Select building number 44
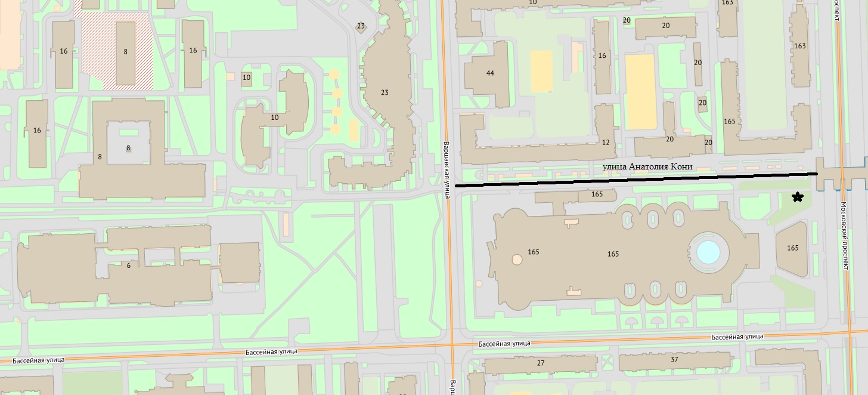The height and width of the screenshot is (395, 868). [489, 73]
